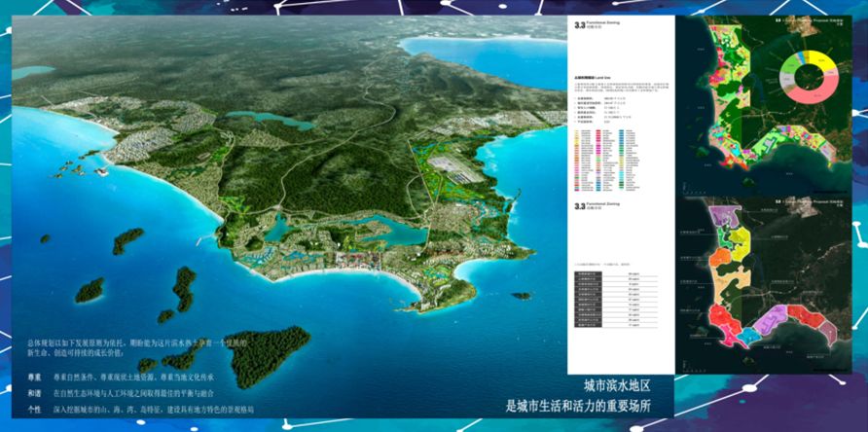Select the dark-header zoning data table

coord(616,301)
